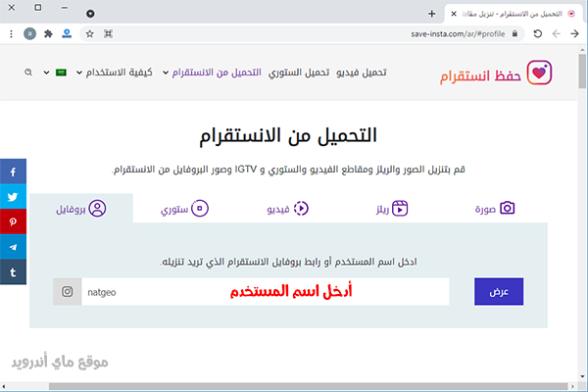The image size is (588, 392).
Task: Switch to the بروفايل tab
Action: 81,209
